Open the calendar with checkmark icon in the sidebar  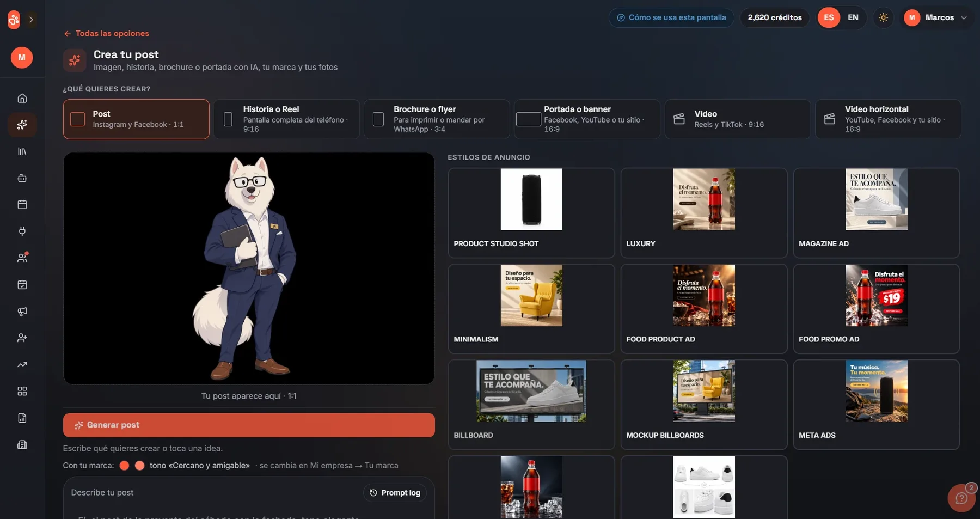coord(22,285)
